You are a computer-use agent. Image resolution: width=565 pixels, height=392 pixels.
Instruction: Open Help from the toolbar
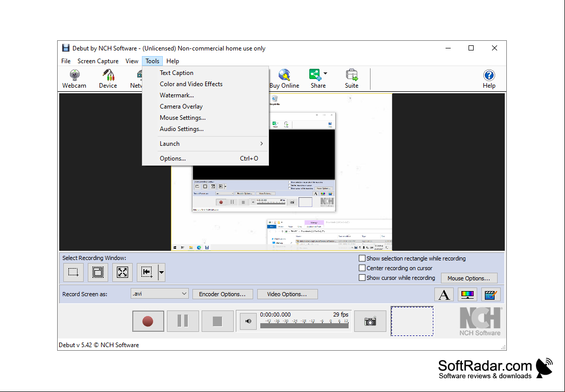(x=489, y=79)
